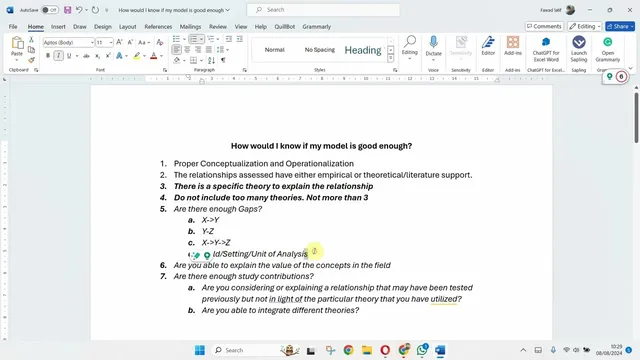This screenshot has height=360, width=640.
Task: Apply superscript formatting
Action: tap(108, 56)
